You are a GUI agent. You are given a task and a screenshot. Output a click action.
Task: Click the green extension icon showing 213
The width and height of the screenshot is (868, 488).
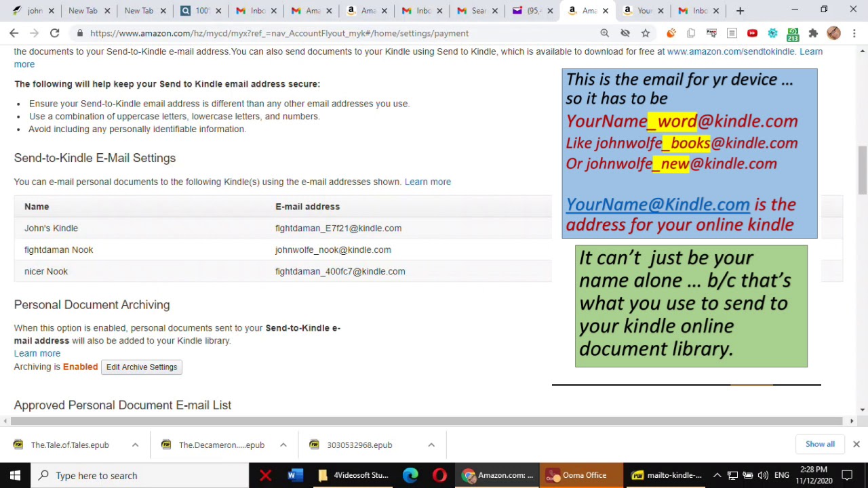point(793,33)
